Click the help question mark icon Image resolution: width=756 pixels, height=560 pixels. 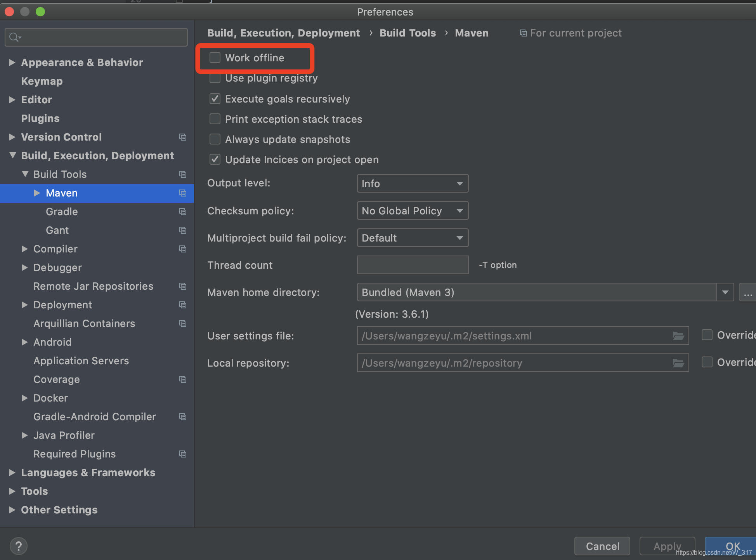pyautogui.click(x=18, y=546)
